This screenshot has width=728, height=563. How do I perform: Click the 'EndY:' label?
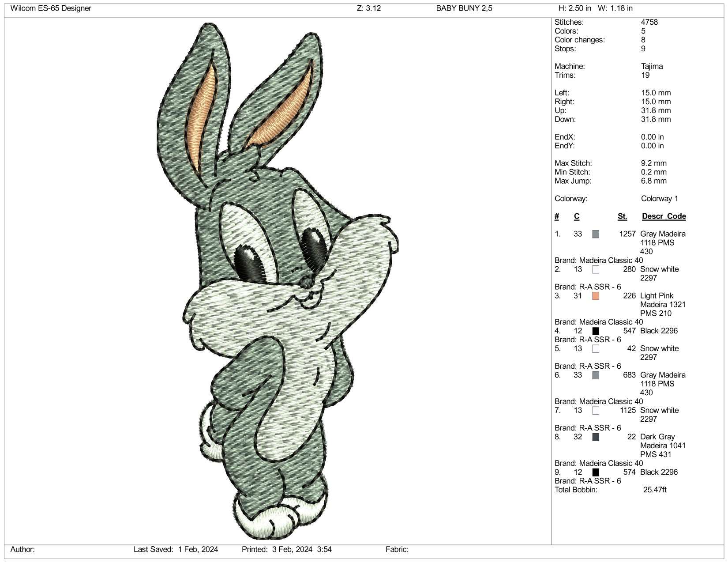pos(565,146)
